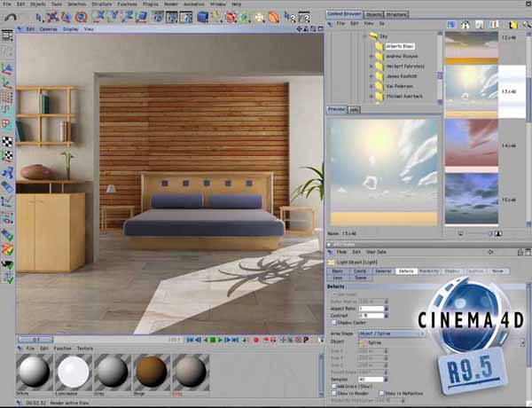Image resolution: width=532 pixels, height=408 pixels.
Task: Toggle the Z-axis lock icon
Action: (x=129, y=16)
